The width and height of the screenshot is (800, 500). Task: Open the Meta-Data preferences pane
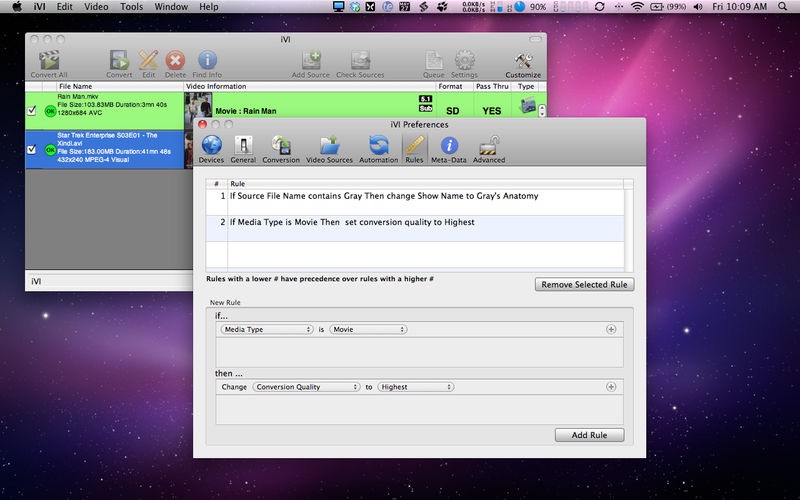[x=448, y=149]
